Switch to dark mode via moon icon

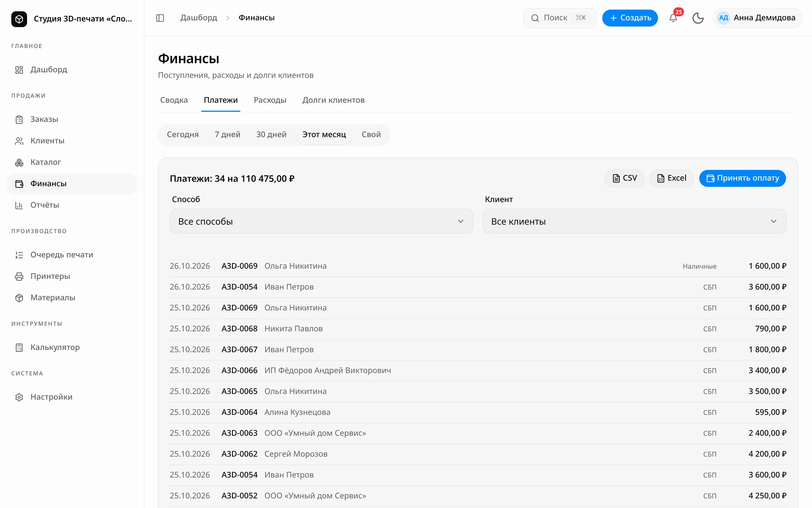698,18
